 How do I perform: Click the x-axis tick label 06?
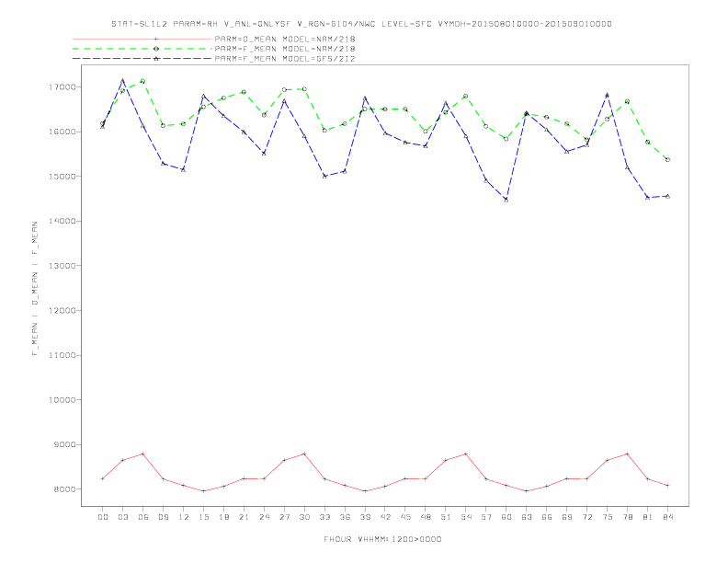click(x=143, y=517)
